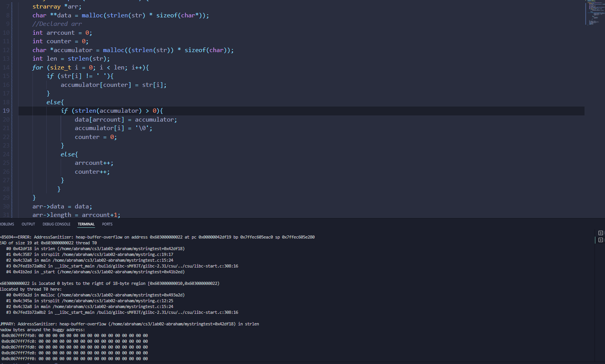Click the char *accumulator malloc declaration
The image size is (605, 364).
coord(133,50)
